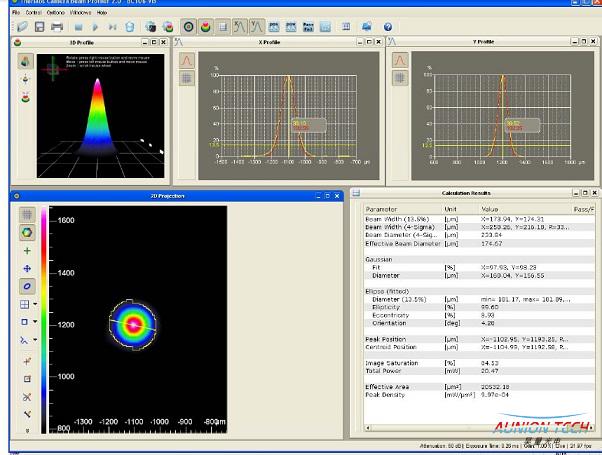Select the Peak Position row

[479, 339]
